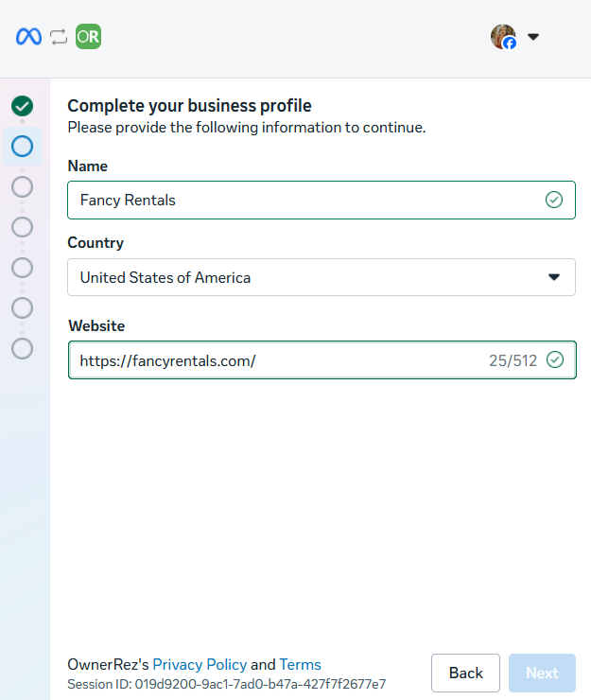Viewport: 591px width, 700px height.
Task: Click the green OR OwnerRez logo
Action: (x=88, y=37)
